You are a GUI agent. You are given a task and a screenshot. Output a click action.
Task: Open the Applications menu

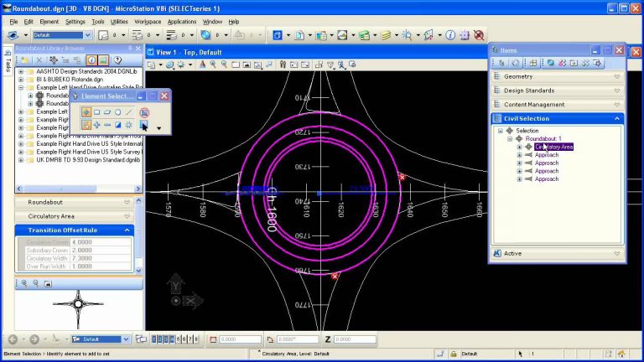(181, 21)
